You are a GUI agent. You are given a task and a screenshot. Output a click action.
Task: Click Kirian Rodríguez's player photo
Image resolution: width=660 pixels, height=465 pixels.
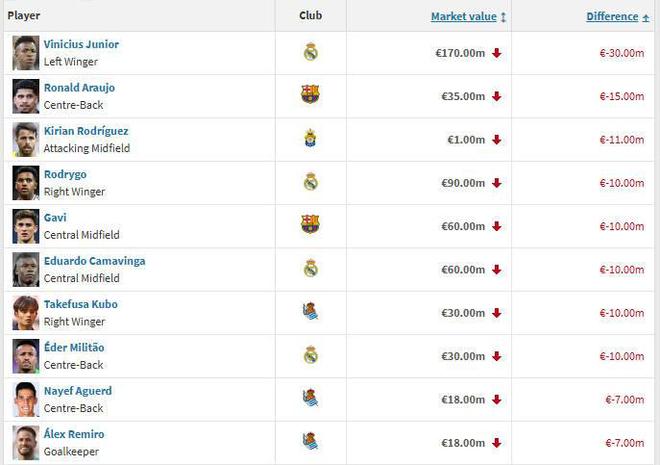[x=26, y=139]
